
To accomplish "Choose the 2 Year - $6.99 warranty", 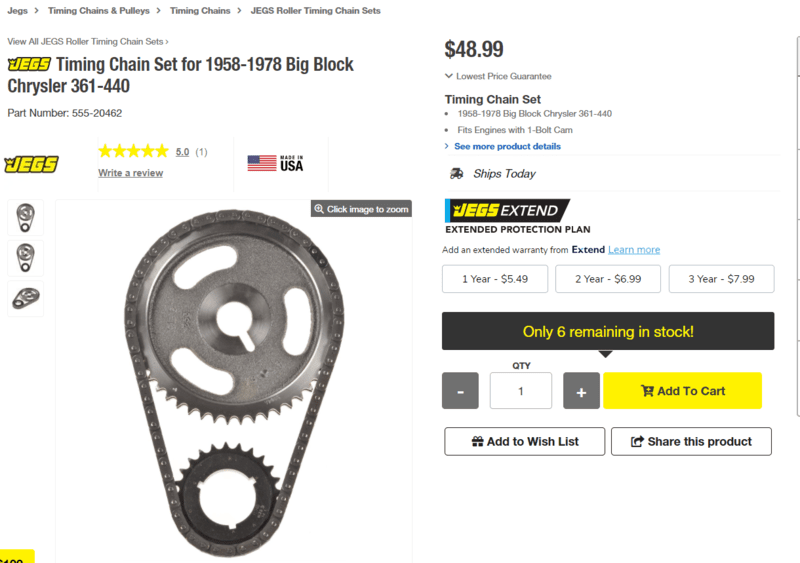I will tap(608, 279).
